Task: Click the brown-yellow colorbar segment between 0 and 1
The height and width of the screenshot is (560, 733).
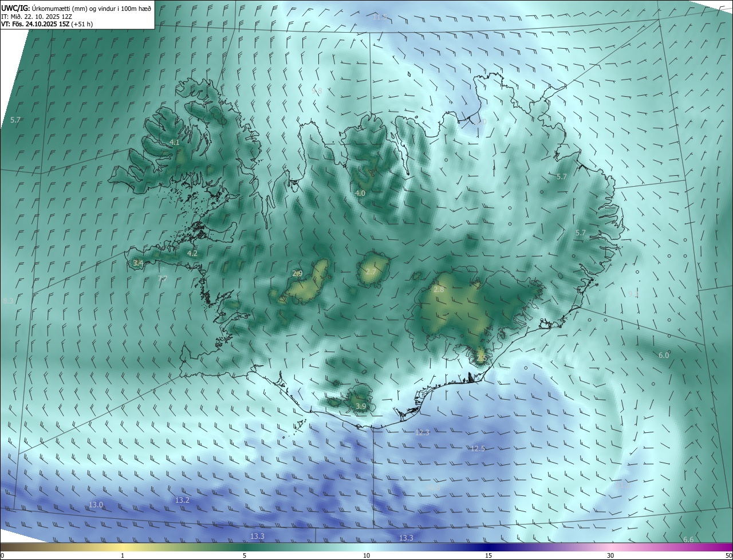Action: [x=61, y=547]
